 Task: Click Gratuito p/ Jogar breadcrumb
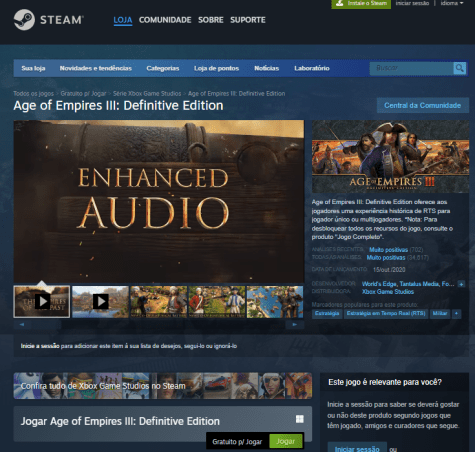(83, 94)
